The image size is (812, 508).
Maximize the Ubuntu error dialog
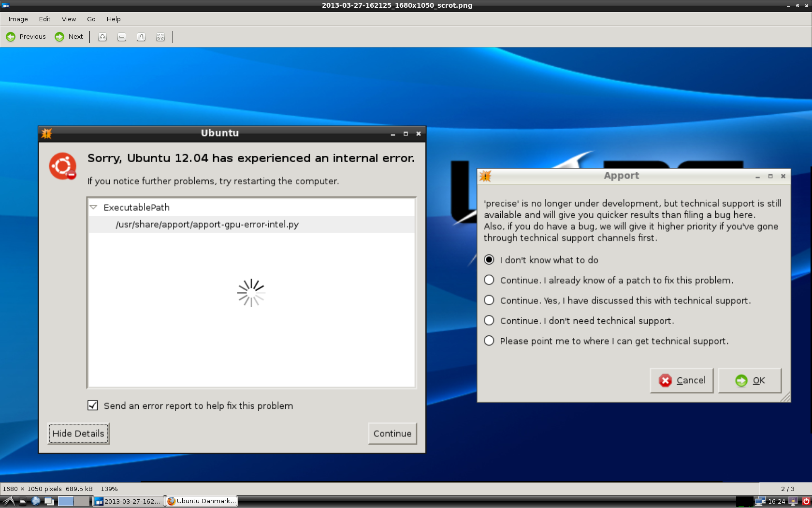coord(406,134)
